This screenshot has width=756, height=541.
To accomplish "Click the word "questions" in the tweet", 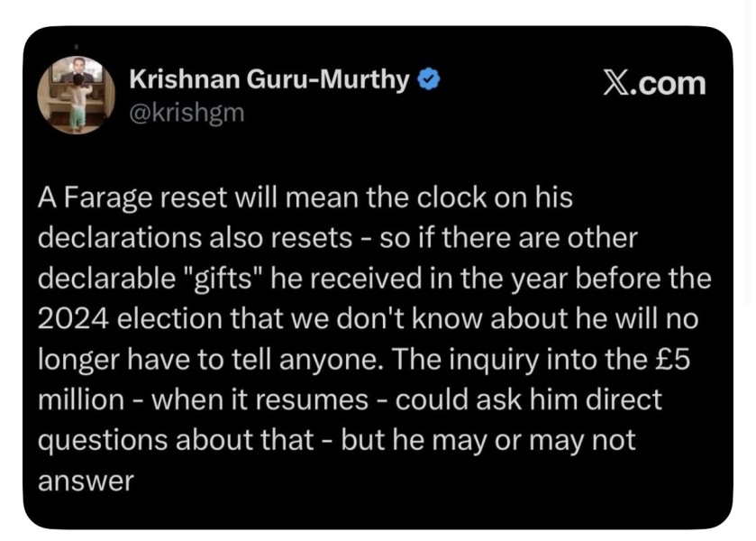I will 103,442.
